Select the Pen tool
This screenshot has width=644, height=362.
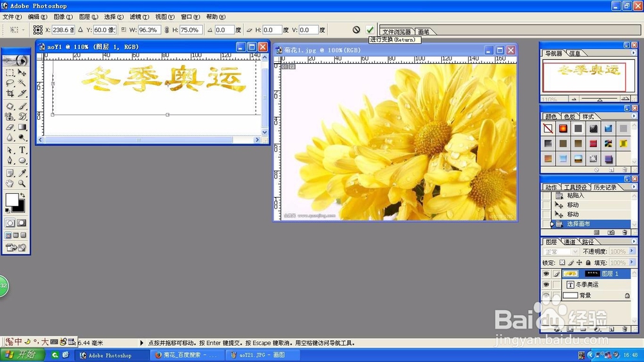click(x=10, y=160)
